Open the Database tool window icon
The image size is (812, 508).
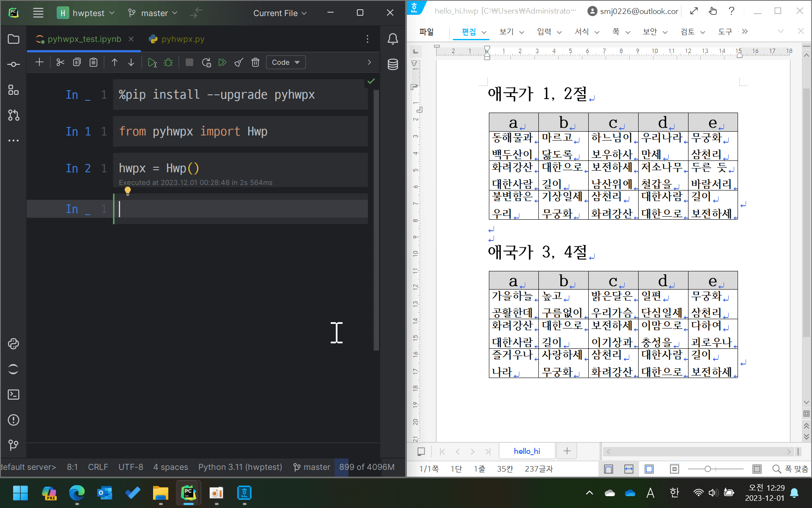coord(392,64)
